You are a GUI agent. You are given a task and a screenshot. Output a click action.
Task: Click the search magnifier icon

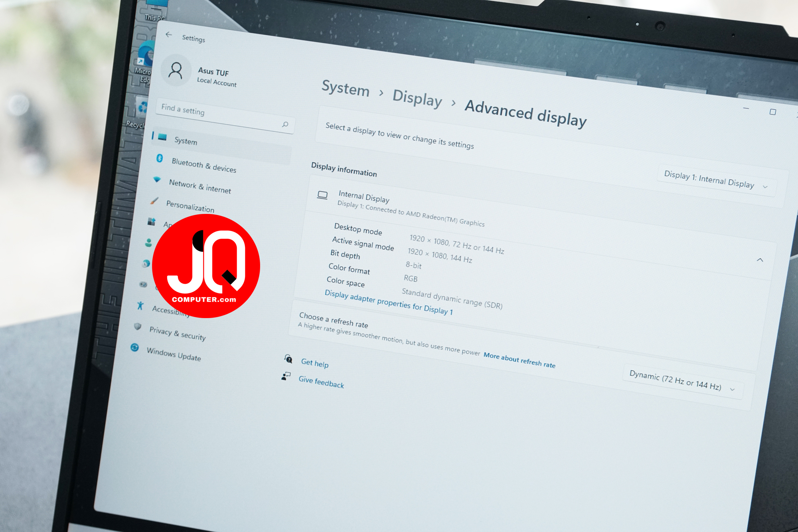coord(285,125)
